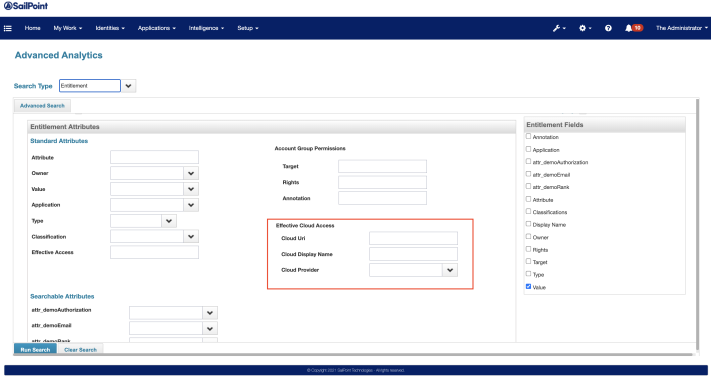
Task: Click the Rights permissions input field
Action: 382,182
